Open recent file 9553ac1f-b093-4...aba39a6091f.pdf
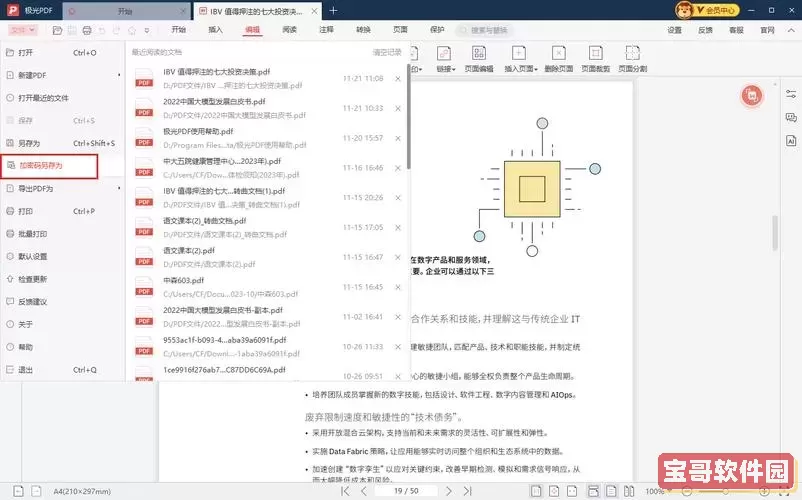The image size is (802, 500). [x=267, y=347]
